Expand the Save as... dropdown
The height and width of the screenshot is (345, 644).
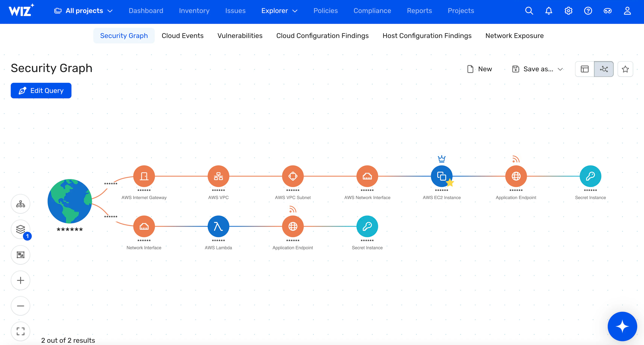pos(560,69)
